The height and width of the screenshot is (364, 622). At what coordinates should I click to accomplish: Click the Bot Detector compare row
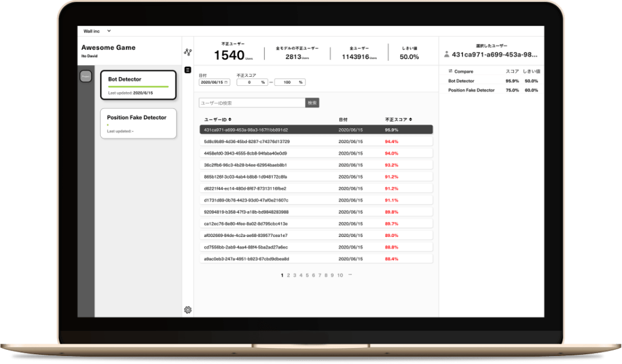coord(493,81)
